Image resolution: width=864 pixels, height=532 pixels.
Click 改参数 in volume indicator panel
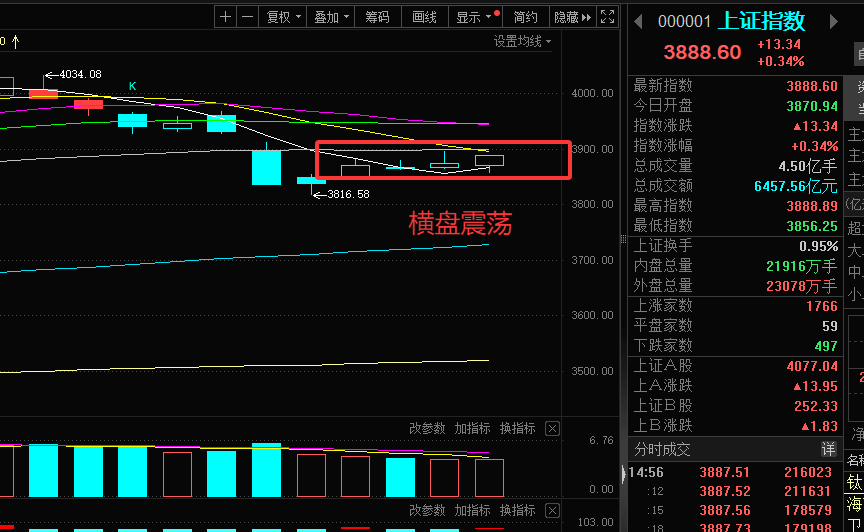click(427, 428)
